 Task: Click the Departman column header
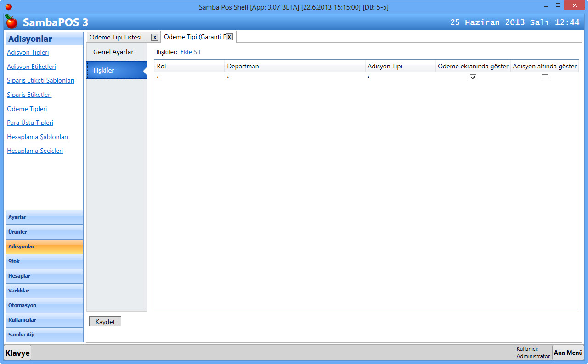tap(294, 67)
